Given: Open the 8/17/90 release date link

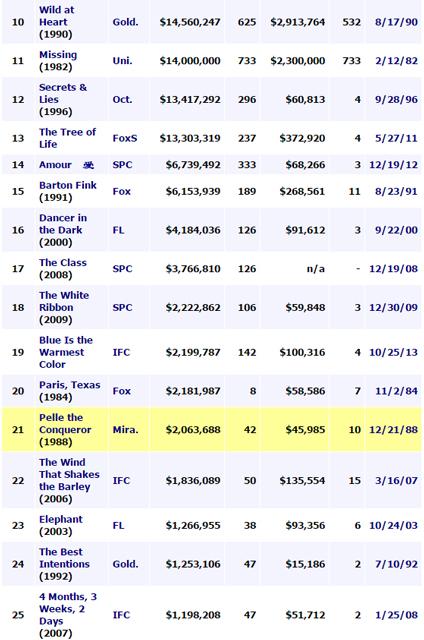Looking at the screenshot, I should pyautogui.click(x=396, y=22).
